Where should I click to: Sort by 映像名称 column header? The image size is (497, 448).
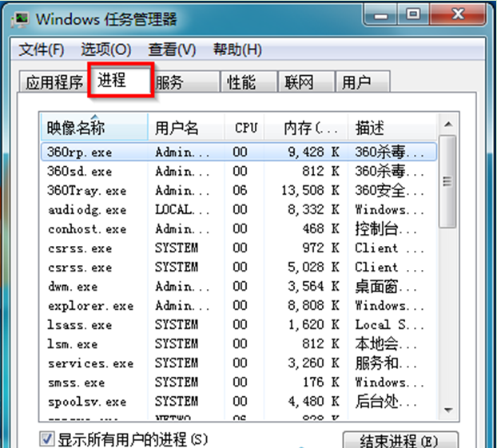[94, 127]
